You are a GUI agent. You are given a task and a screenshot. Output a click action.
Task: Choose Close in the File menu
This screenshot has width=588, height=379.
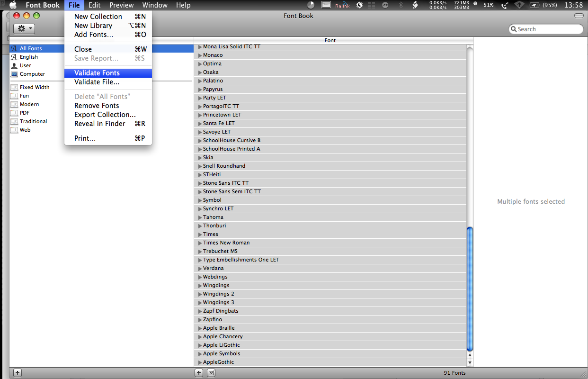point(108,49)
